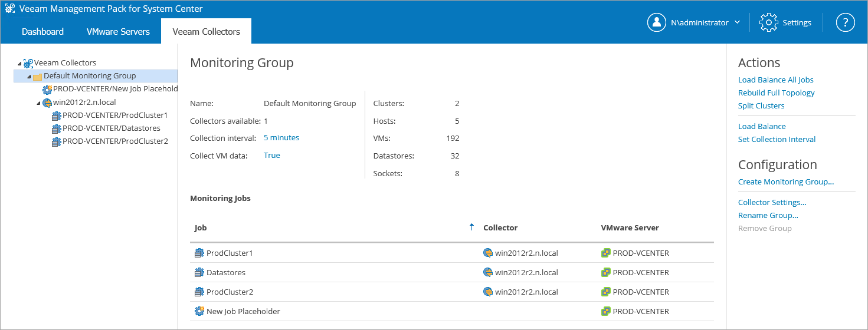Click the user account avatar icon

(657, 22)
